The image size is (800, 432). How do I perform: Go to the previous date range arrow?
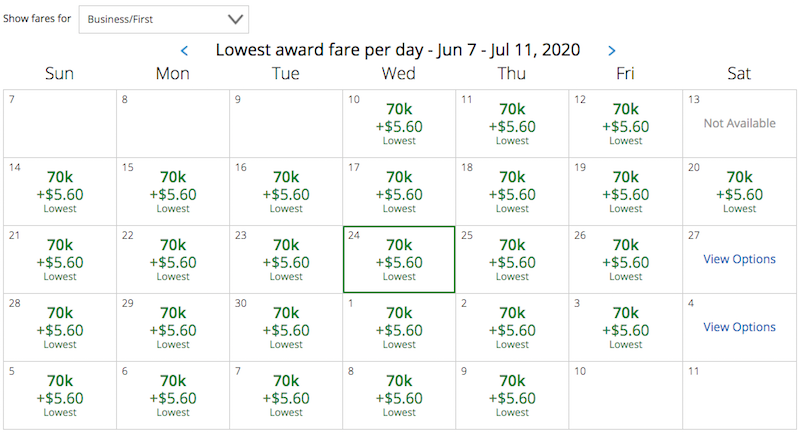(x=185, y=50)
